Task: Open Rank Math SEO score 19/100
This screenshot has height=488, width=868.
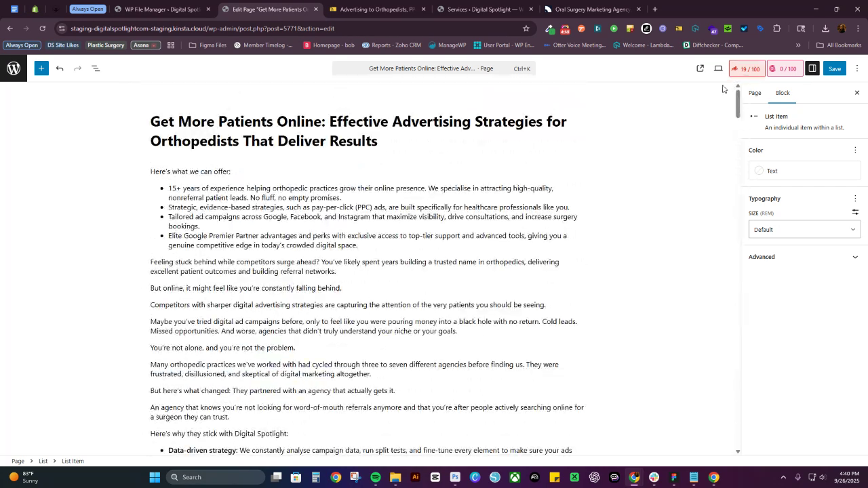Action: (746, 68)
